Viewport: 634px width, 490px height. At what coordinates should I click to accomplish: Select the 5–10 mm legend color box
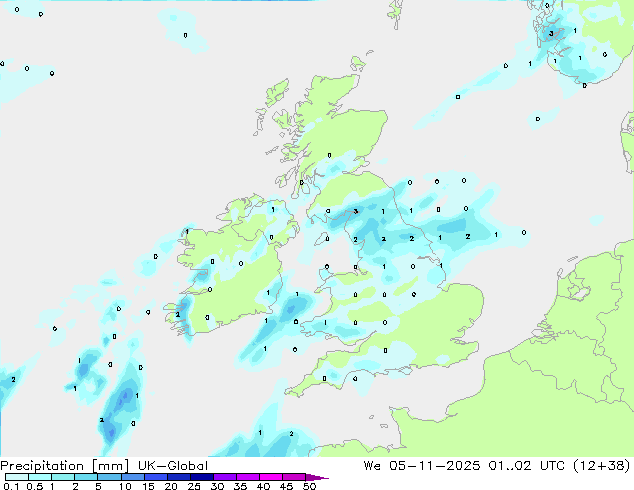click(x=109, y=477)
